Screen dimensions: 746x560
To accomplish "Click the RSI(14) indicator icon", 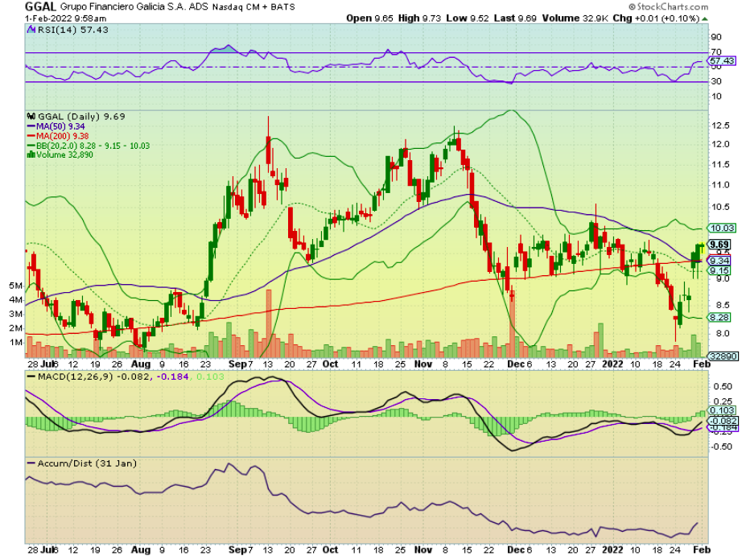I will point(31,30).
